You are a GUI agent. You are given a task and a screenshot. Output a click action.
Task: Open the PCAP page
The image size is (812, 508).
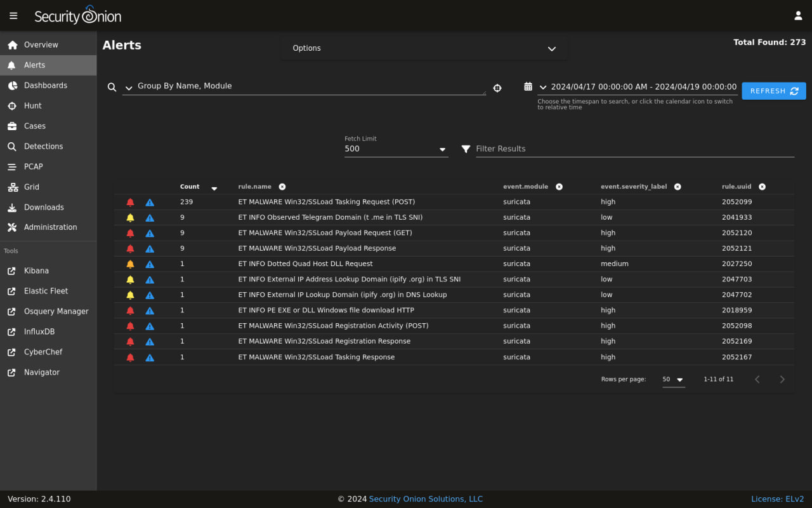pyautogui.click(x=48, y=167)
